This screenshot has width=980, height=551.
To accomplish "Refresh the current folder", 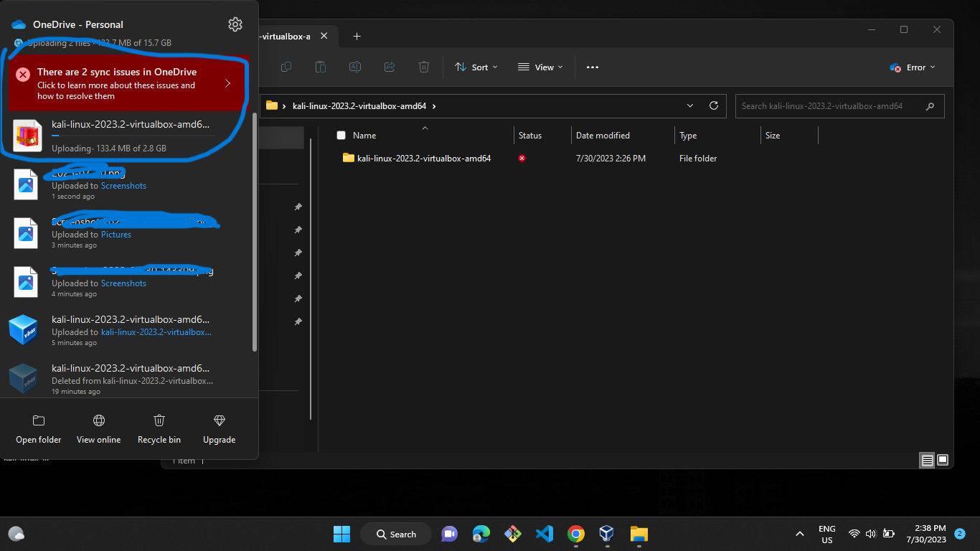I will tap(714, 105).
